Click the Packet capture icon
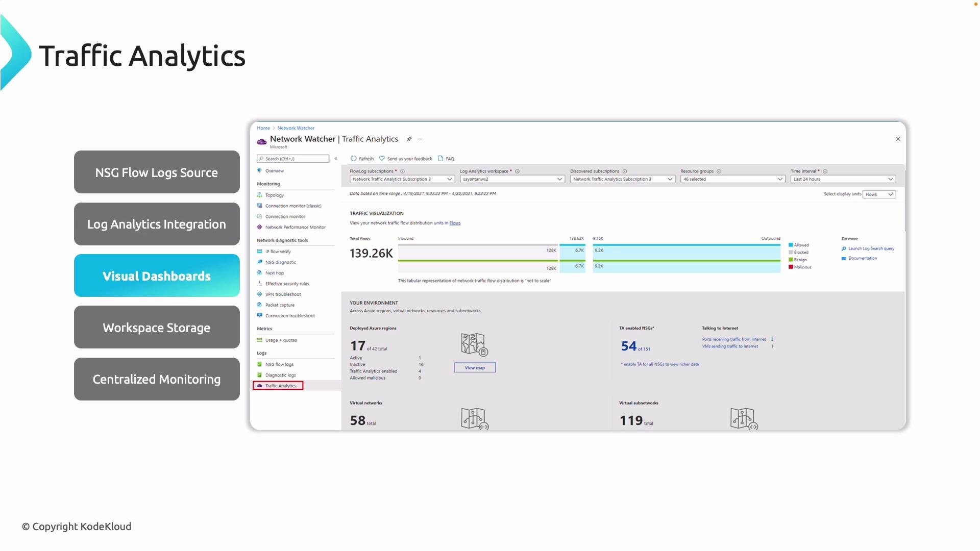The height and width of the screenshot is (551, 980). pyautogui.click(x=259, y=305)
